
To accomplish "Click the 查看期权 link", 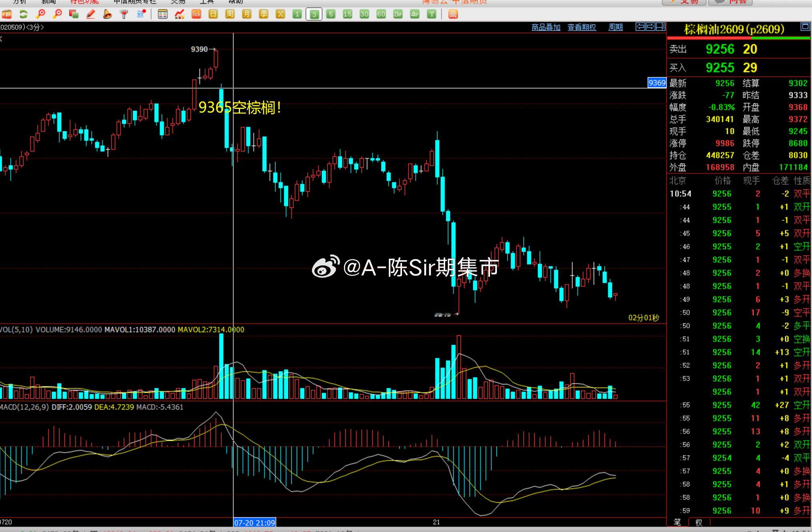I will (x=582, y=27).
